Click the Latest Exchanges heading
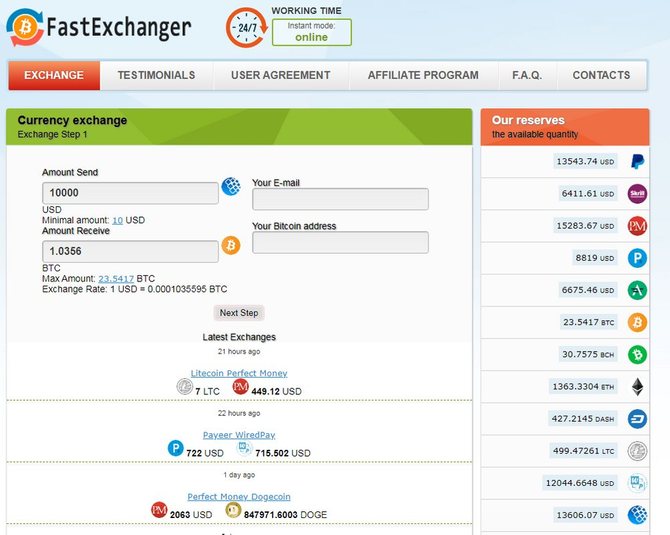This screenshot has width=670, height=535. tap(239, 337)
